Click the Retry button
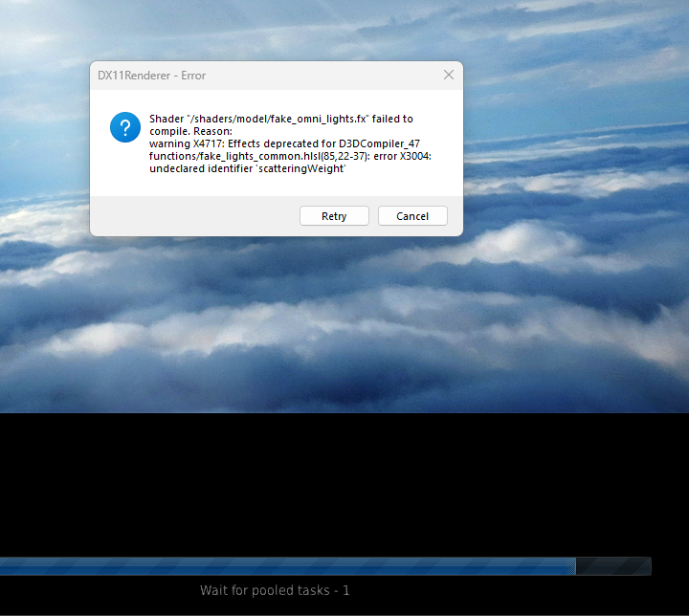This screenshot has height=616, width=689. (334, 216)
